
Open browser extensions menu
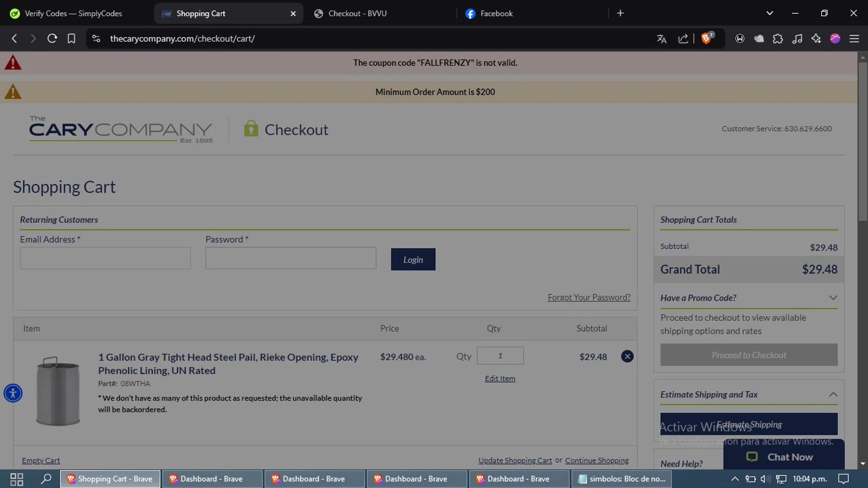click(x=778, y=39)
